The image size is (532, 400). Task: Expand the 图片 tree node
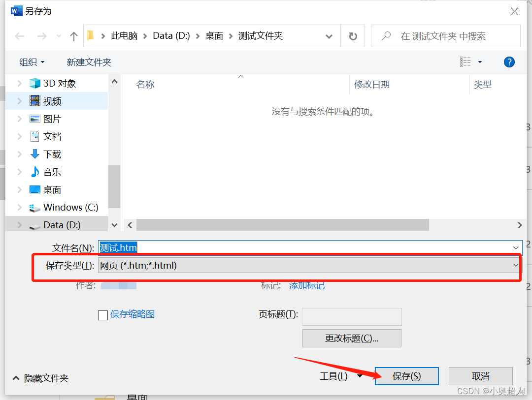pyautogui.click(x=19, y=119)
